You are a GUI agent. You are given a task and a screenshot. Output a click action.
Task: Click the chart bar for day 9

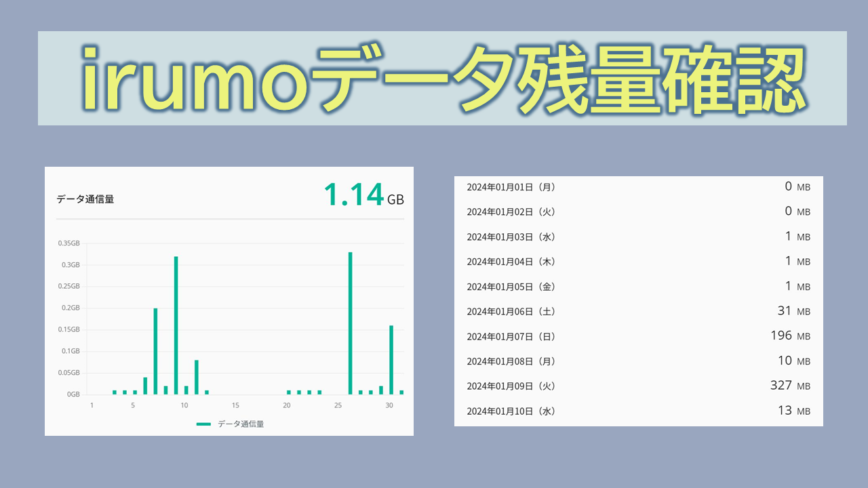(x=176, y=325)
